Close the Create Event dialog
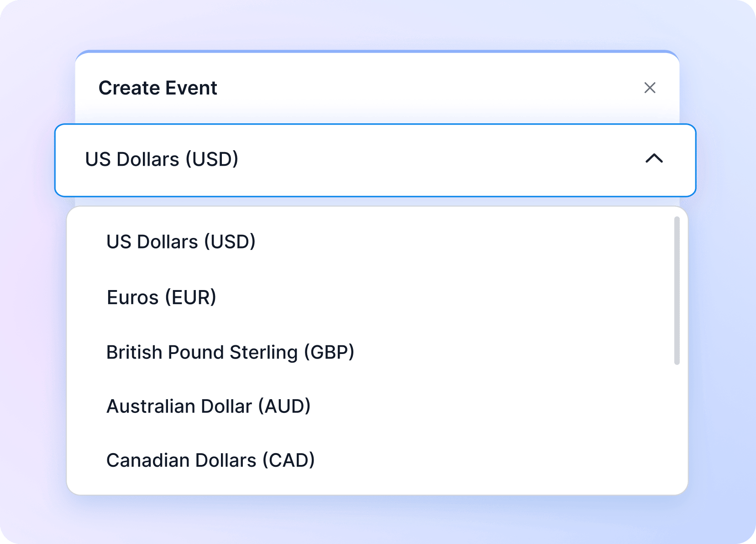 pos(650,88)
